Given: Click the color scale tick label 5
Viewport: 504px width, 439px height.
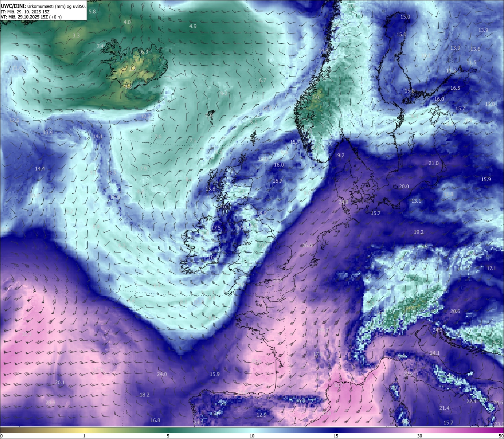Looking at the screenshot, I should 168,436.
